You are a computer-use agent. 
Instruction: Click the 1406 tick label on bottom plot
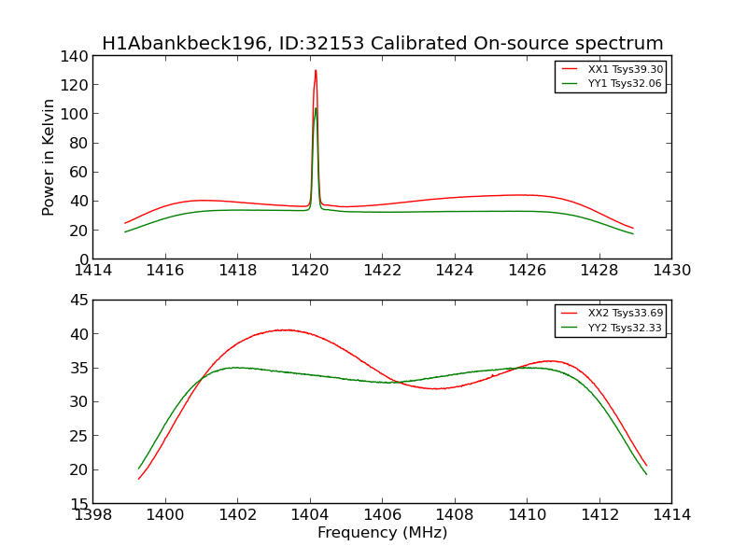pyautogui.click(x=383, y=515)
